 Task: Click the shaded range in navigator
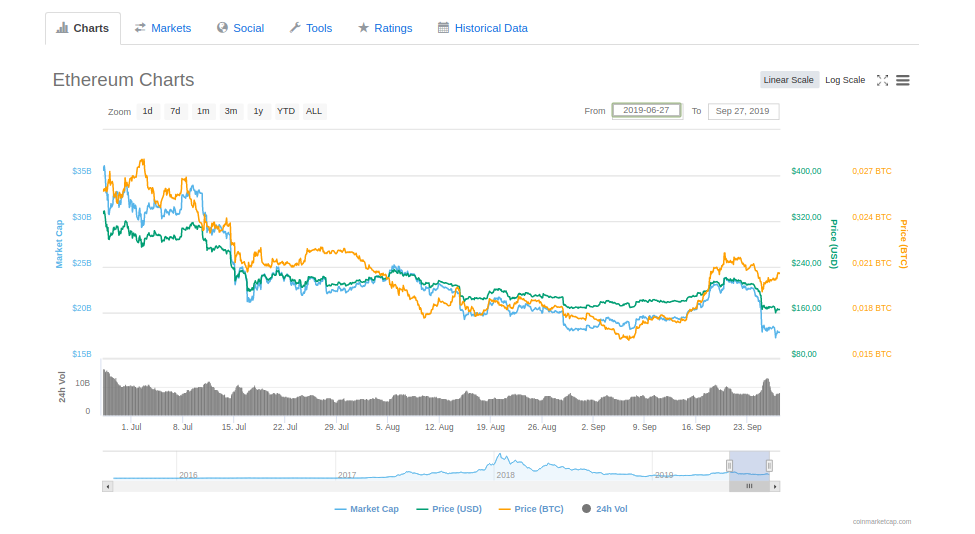coord(749,466)
